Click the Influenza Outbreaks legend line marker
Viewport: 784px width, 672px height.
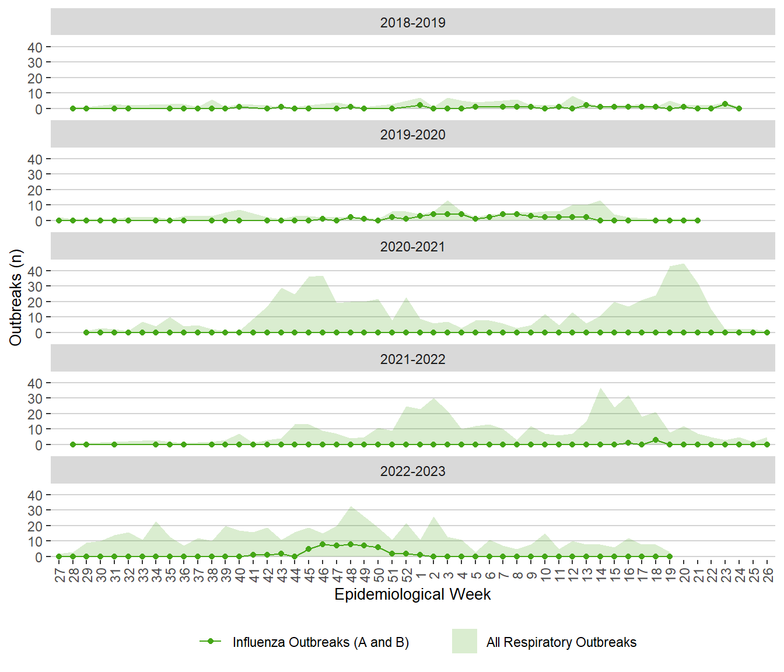210,642
